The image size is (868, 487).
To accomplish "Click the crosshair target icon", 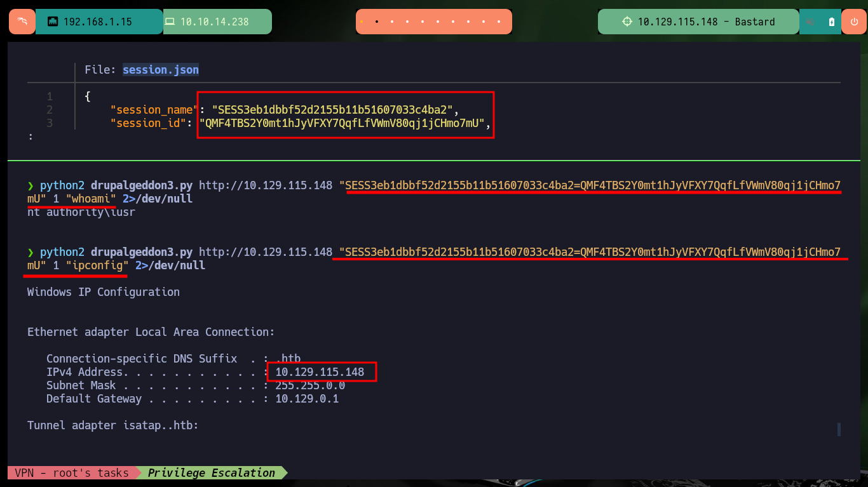I will 627,22.
